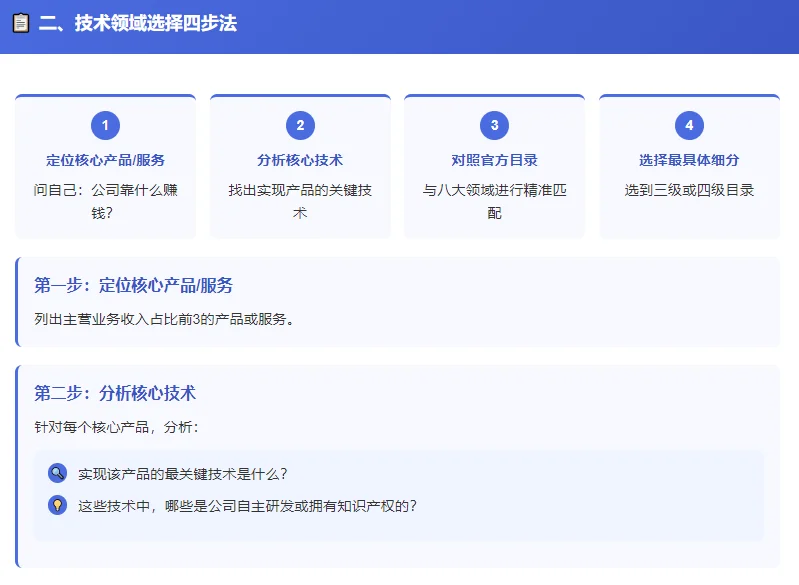
Task: Click text 列出主营业务收入占比前3的产品或服务
Action: [164, 320]
